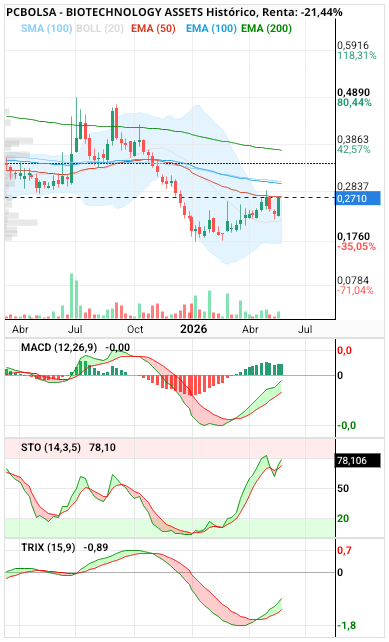
Task: Click the stochastic 20 level label
Action: [343, 518]
